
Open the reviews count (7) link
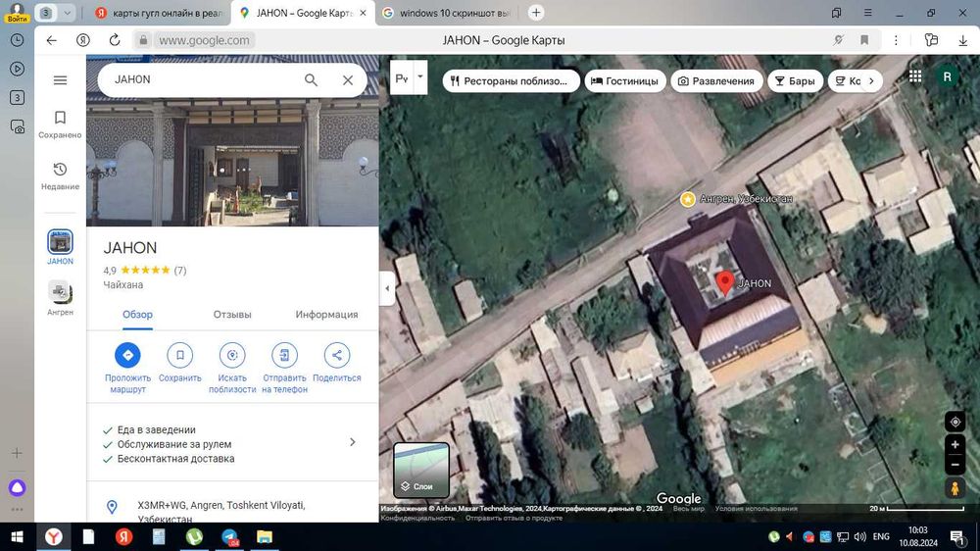(x=180, y=271)
